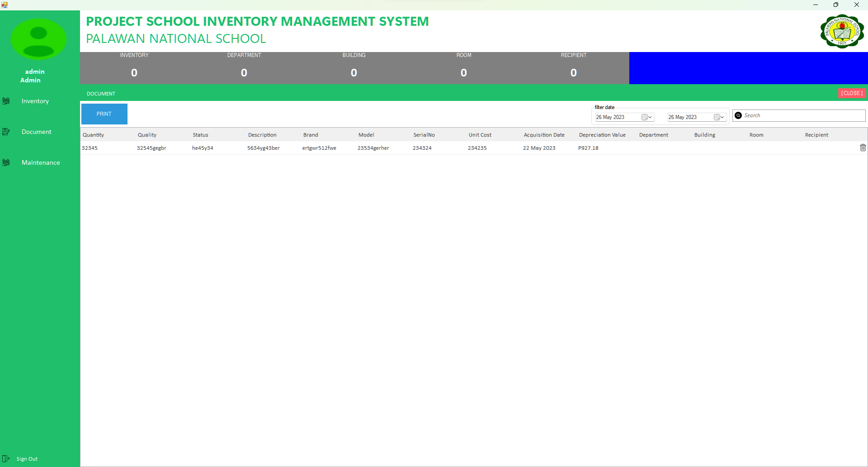
Task: Click the Sign Out icon at bottom left
Action: (6, 458)
